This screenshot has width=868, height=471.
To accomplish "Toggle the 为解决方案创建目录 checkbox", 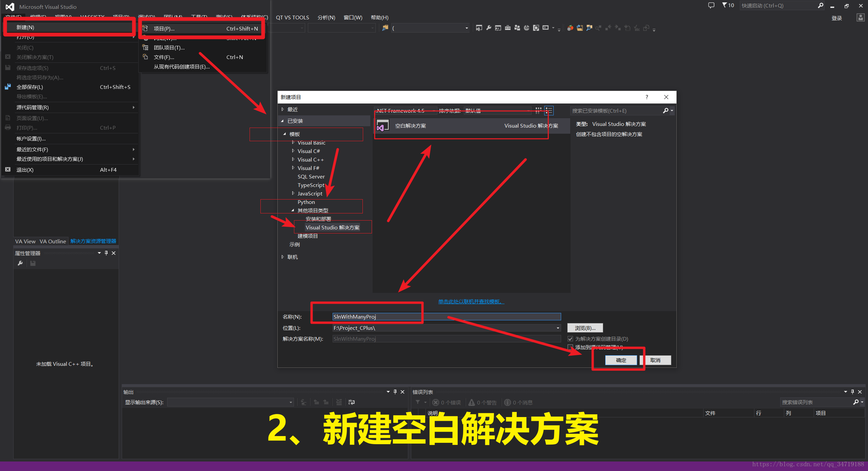I will (x=570, y=339).
